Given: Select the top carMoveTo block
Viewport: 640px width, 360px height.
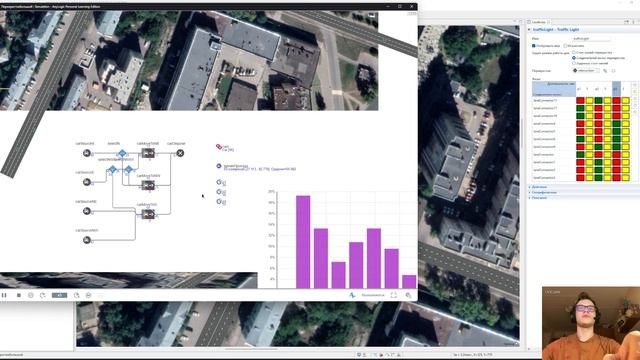Looking at the screenshot, I should coord(148,153).
